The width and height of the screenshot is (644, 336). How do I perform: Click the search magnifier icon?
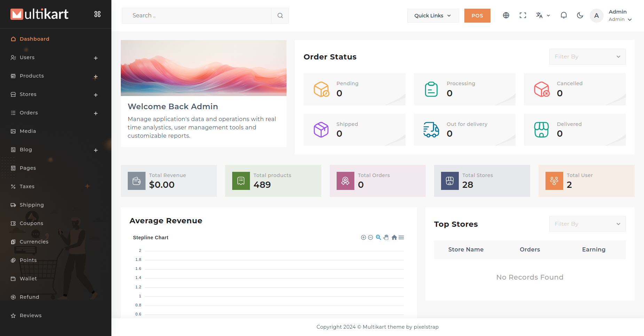click(280, 16)
